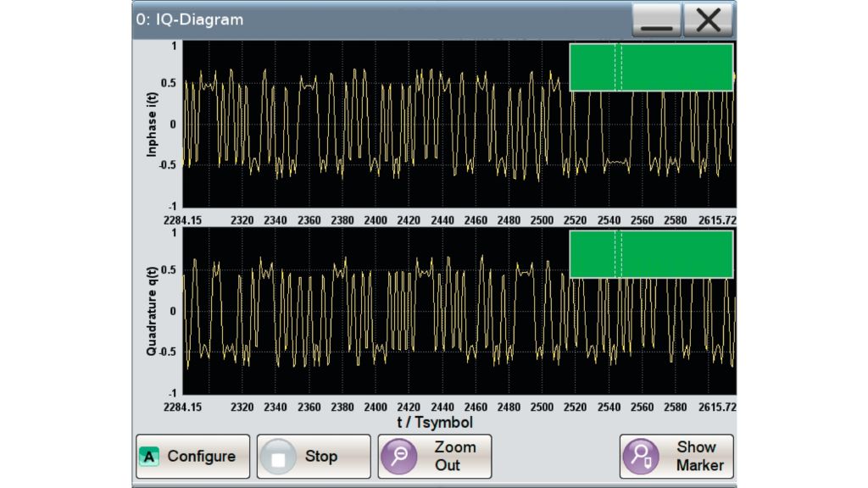This screenshot has height=488, width=868.
Task: Select the dashed window marker in Quadrature overview
Action: (x=618, y=254)
